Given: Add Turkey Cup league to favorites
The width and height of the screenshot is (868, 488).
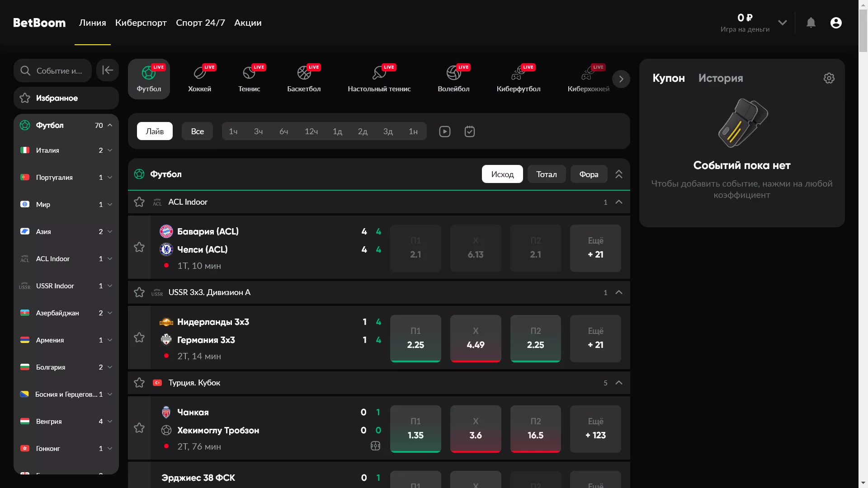Looking at the screenshot, I should (139, 383).
